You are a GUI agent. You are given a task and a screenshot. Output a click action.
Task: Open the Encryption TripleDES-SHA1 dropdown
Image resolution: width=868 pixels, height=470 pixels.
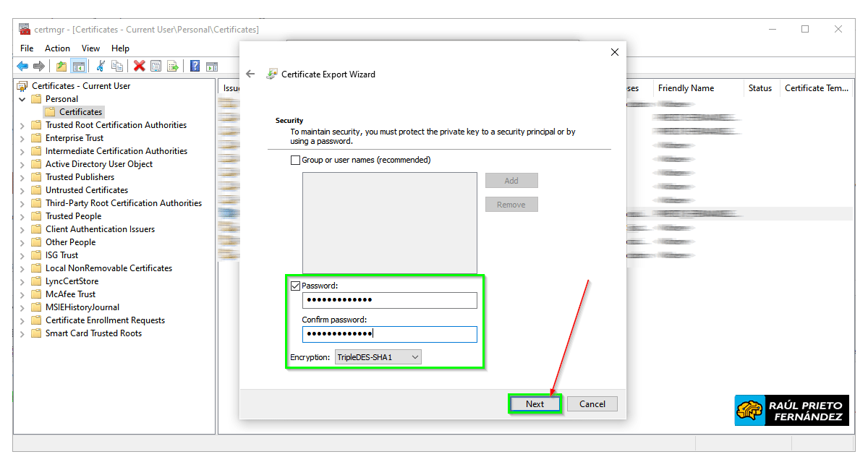[x=378, y=357]
